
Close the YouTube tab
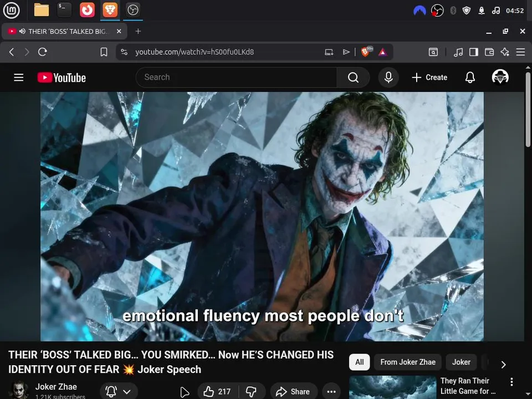(119, 31)
